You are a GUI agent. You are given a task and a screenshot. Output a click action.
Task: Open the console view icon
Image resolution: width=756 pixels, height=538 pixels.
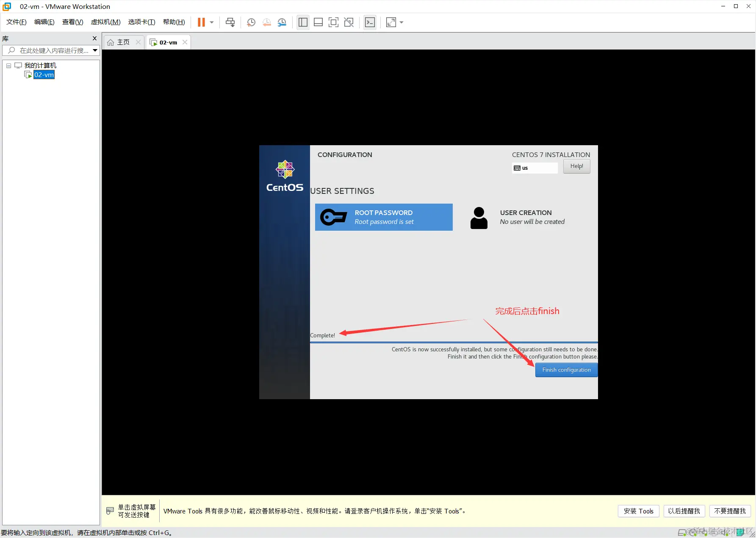click(x=370, y=22)
